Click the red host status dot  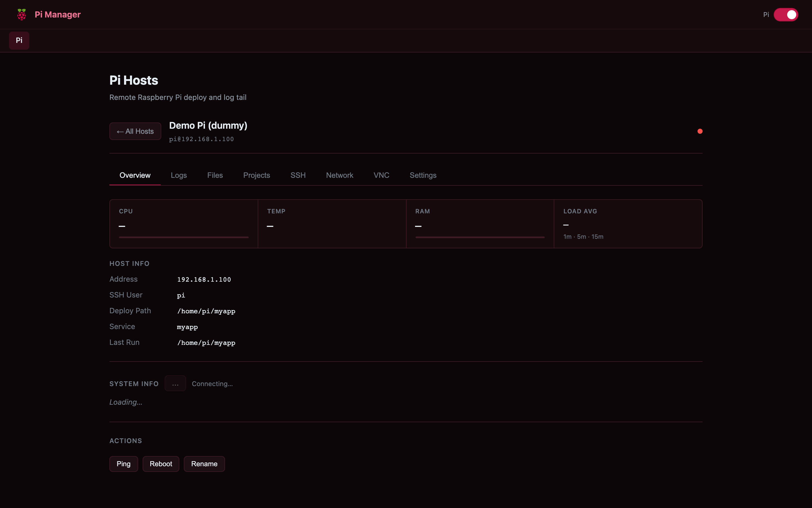(x=700, y=131)
